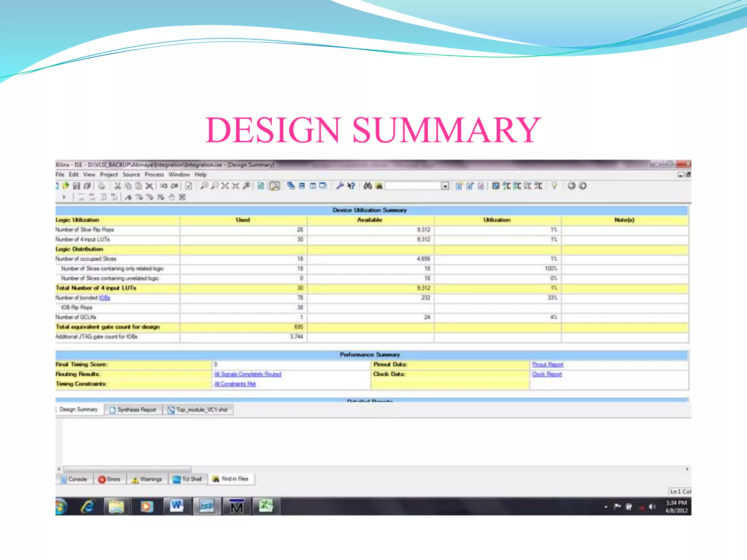Click the console horizontal scrollbar thumb
747x560 pixels.
click(x=127, y=469)
